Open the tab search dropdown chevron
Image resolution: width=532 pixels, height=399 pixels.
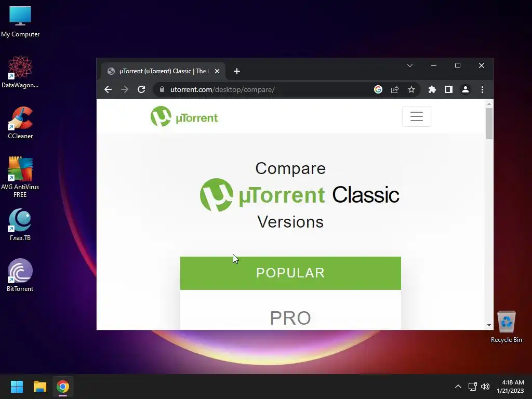pos(410,65)
